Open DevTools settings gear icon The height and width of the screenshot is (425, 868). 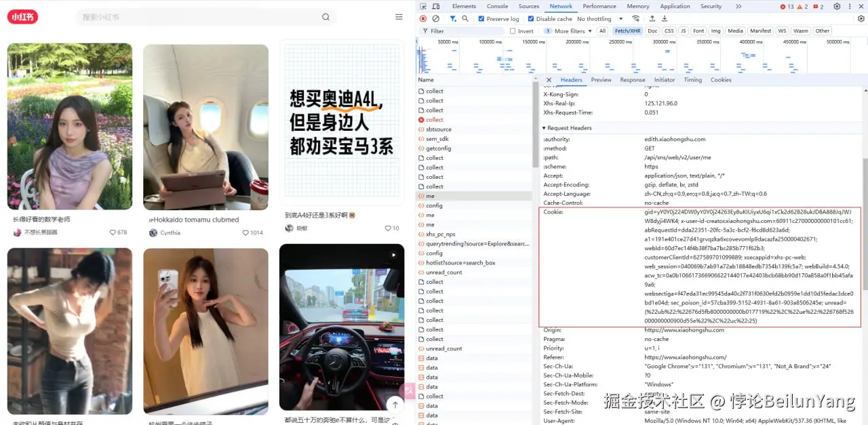837,6
